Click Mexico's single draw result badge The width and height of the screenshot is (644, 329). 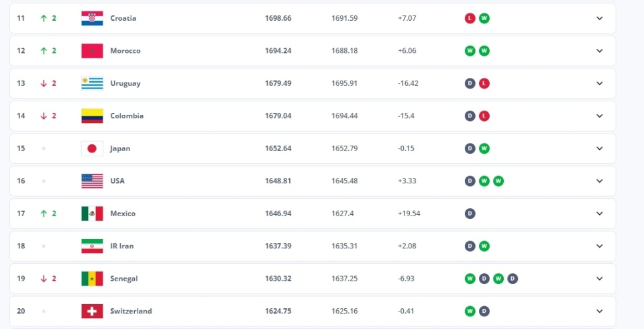(x=470, y=214)
